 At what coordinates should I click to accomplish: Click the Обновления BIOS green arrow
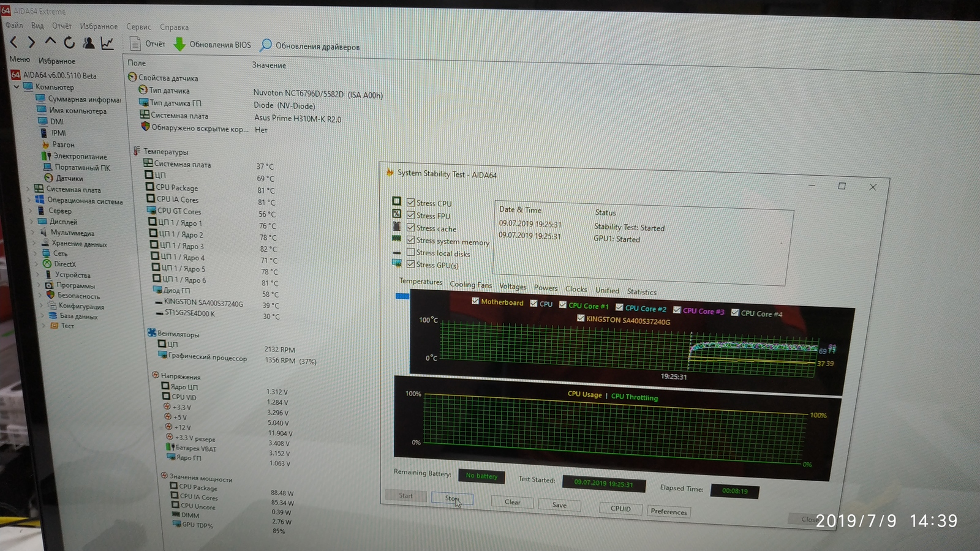(179, 44)
